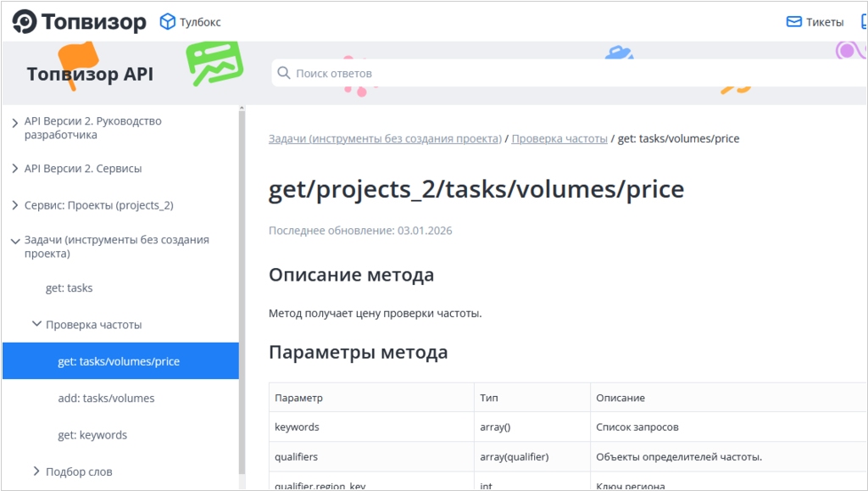Open the Тикеты menu item
This screenshot has width=868, height=491.
pos(824,22)
